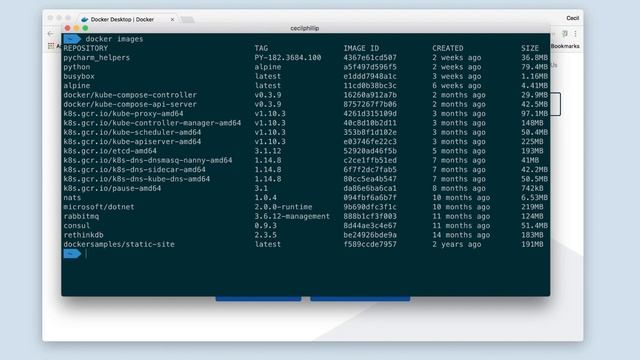Select the alpine repository name
Viewport: 640px width, 360px height.
point(77,86)
